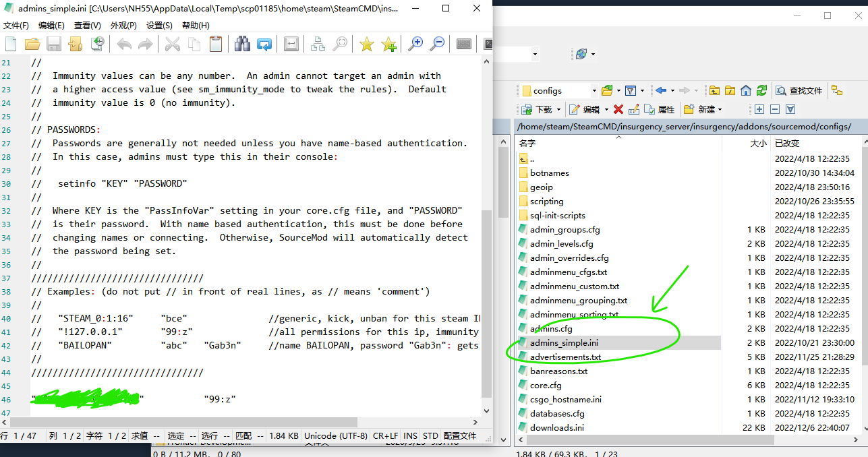Select the scripting folder
Image resolution: width=868 pixels, height=457 pixels.
point(547,202)
